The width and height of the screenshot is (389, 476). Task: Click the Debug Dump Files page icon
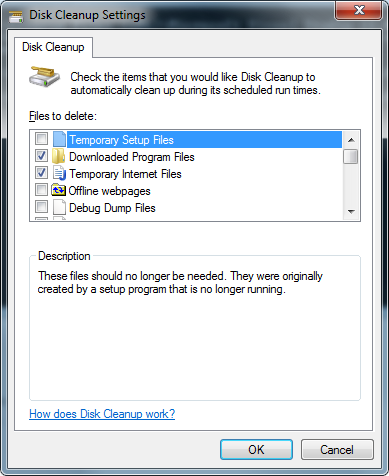pos(59,207)
